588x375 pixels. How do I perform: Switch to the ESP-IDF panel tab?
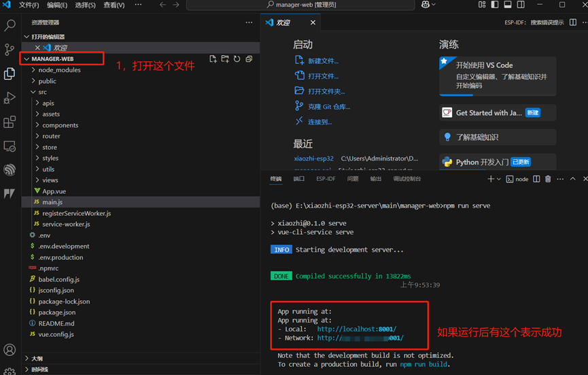[326, 179]
